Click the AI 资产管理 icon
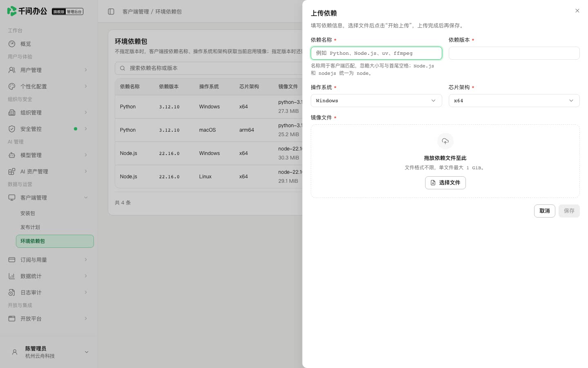The image size is (588, 368). point(12,171)
